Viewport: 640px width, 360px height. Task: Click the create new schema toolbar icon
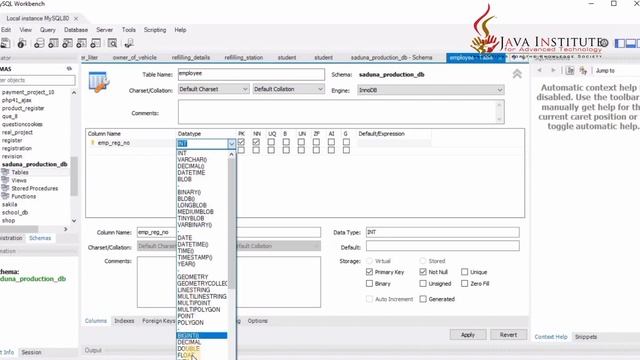click(x=39, y=43)
